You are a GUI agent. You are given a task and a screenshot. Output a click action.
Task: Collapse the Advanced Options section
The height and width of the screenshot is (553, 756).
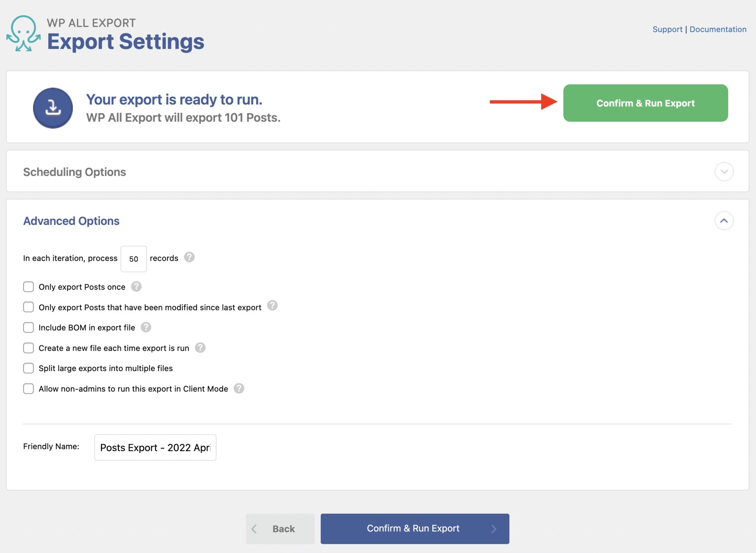(724, 221)
